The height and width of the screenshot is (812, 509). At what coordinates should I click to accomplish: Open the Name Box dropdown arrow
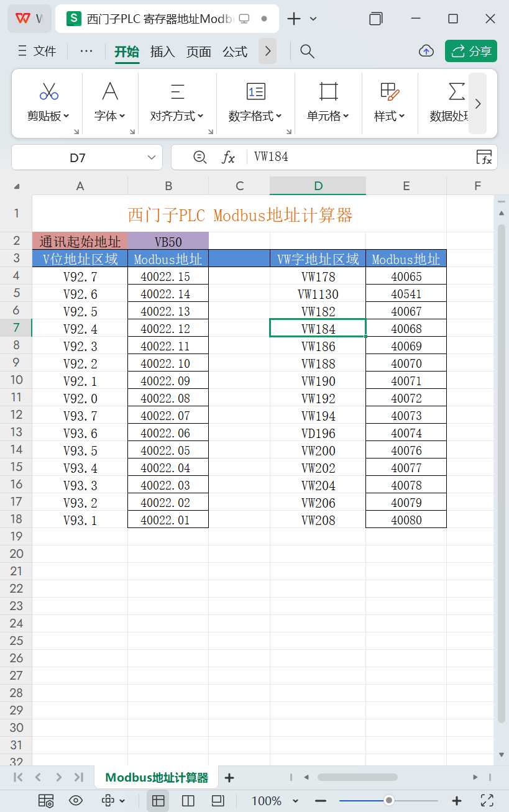point(151,158)
